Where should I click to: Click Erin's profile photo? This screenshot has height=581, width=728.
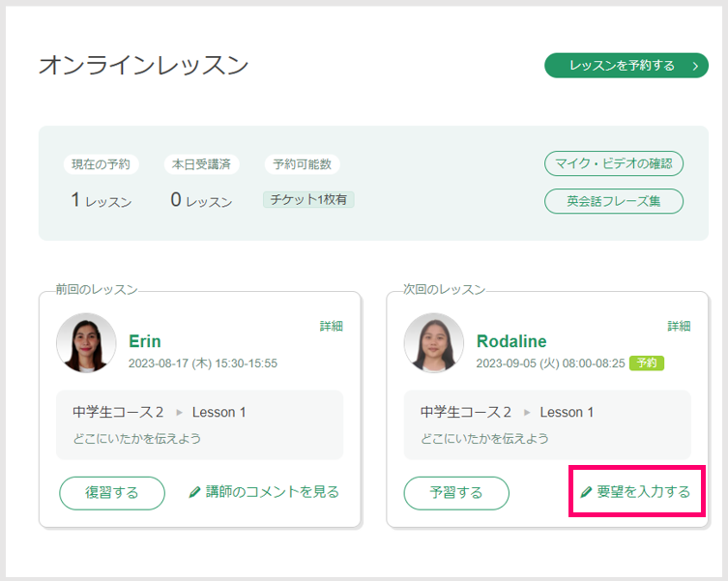[x=86, y=343]
